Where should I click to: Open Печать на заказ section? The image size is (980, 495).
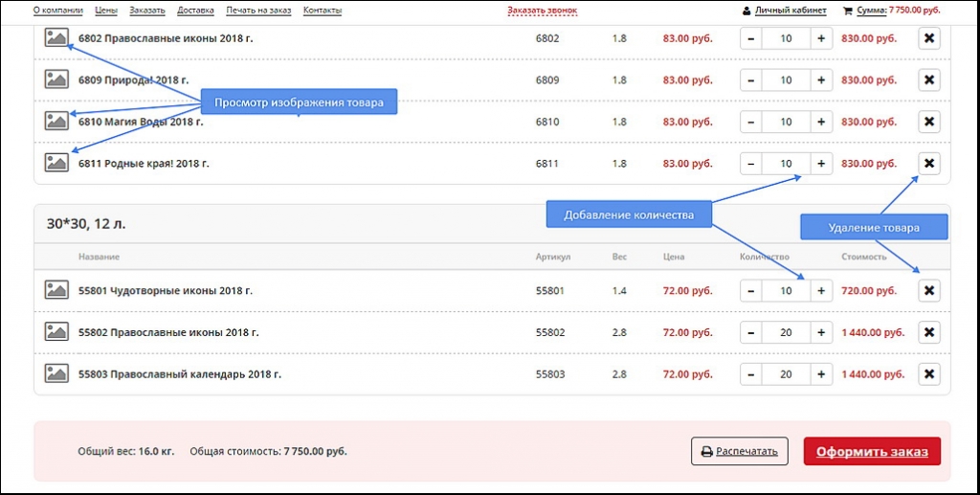click(x=258, y=11)
